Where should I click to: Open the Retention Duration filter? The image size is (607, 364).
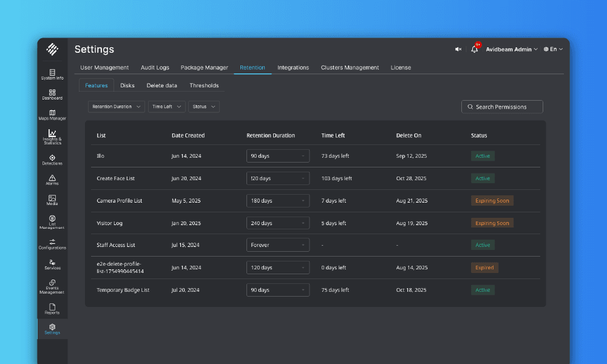pyautogui.click(x=115, y=106)
